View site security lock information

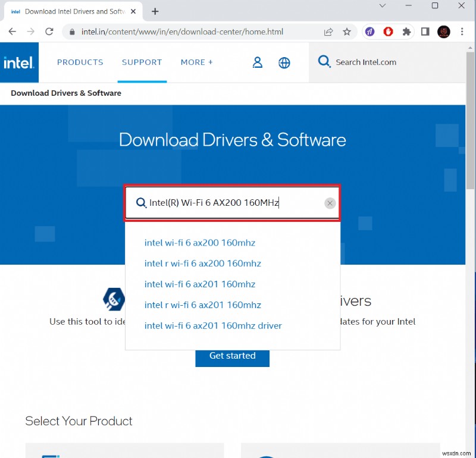(x=72, y=32)
